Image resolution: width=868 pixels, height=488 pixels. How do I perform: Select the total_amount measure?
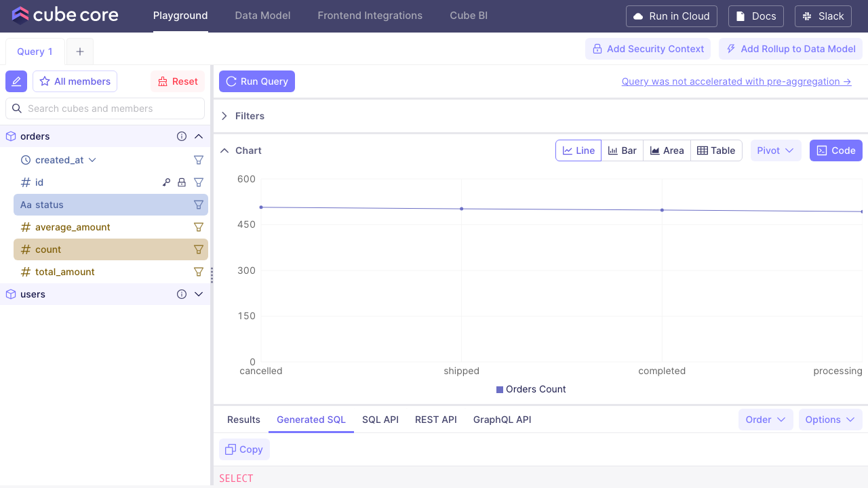coord(111,272)
